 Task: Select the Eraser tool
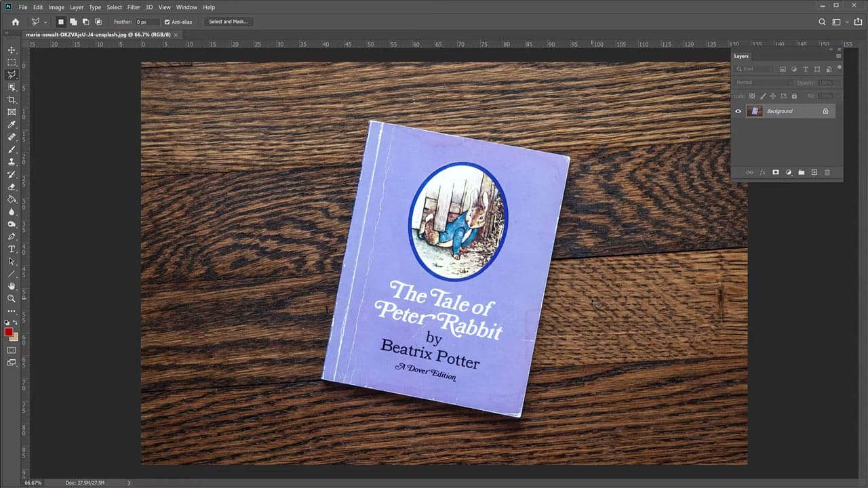(x=12, y=186)
